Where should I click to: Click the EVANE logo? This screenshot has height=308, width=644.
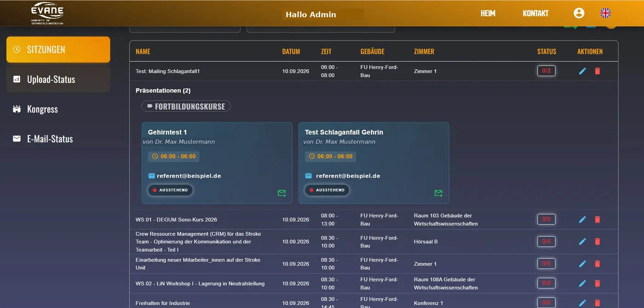tap(47, 13)
